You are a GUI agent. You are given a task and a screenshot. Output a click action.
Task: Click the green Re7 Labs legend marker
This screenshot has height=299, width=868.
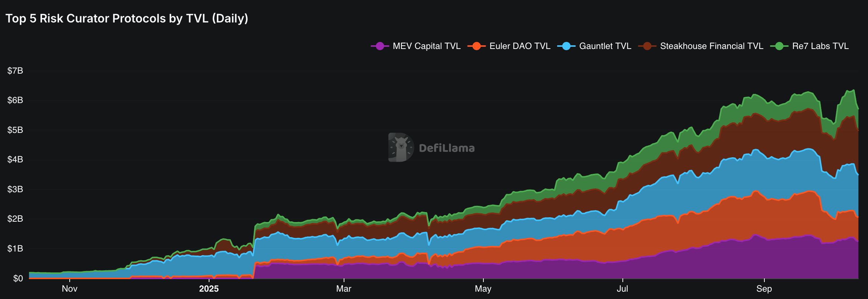tap(779, 46)
